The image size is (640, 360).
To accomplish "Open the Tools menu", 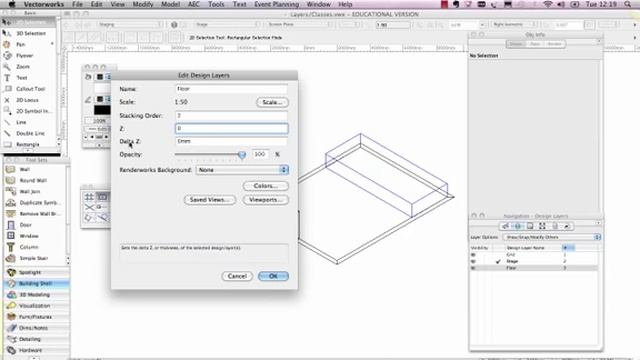I will click(x=216, y=4).
